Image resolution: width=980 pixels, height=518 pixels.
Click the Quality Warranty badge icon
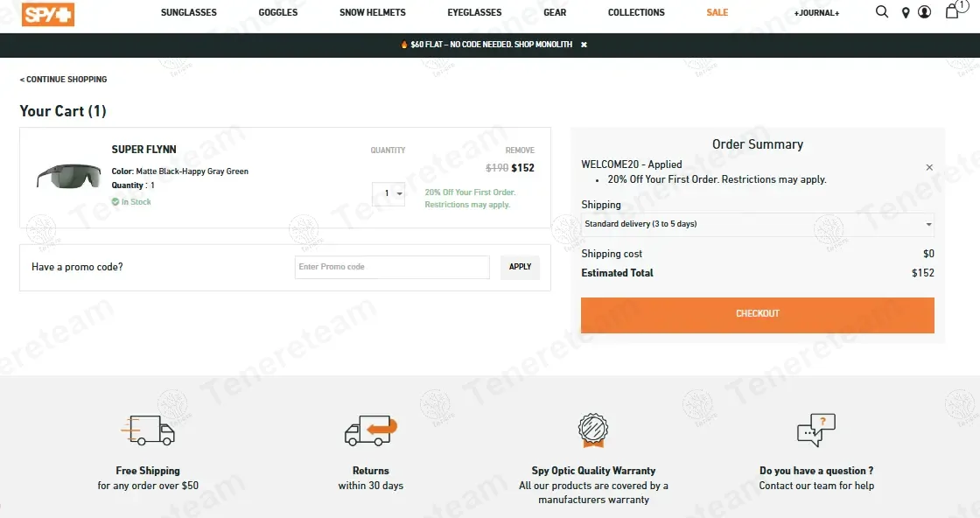(x=593, y=430)
